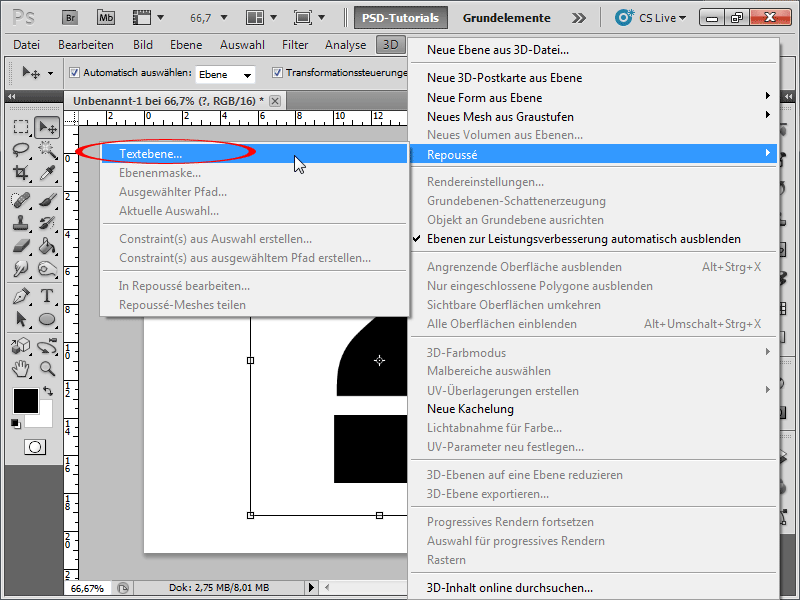Select the Clone Stamp tool
800x600 pixels.
21,223
